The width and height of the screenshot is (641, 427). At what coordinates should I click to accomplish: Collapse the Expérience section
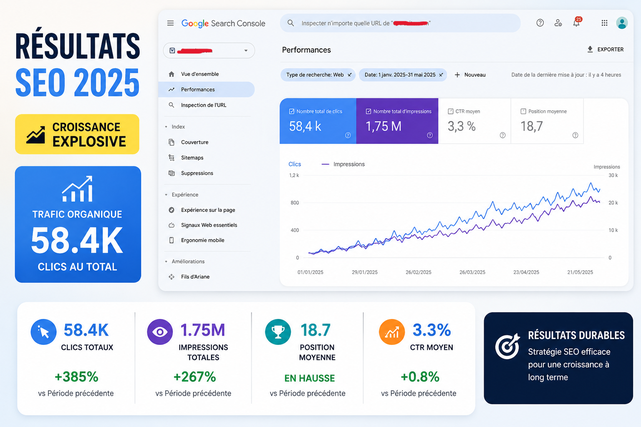(x=166, y=195)
